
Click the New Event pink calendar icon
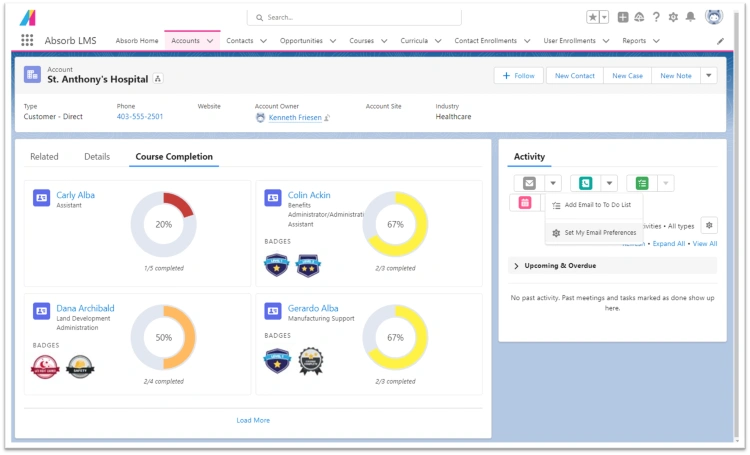tap(526, 203)
